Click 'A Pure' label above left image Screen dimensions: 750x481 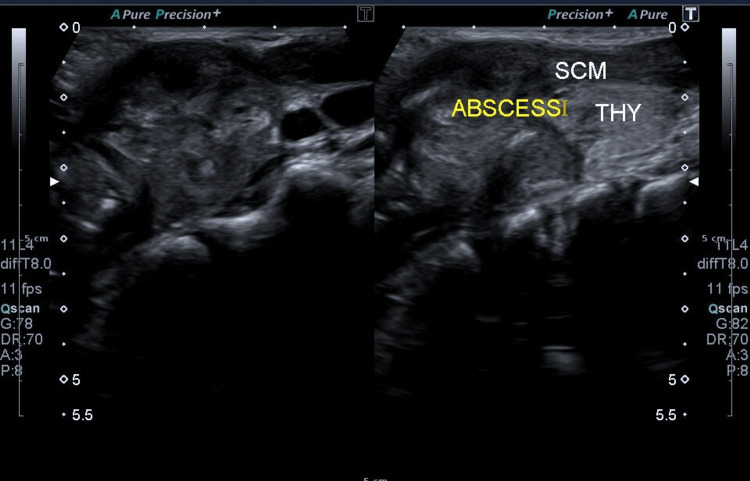pyautogui.click(x=131, y=14)
